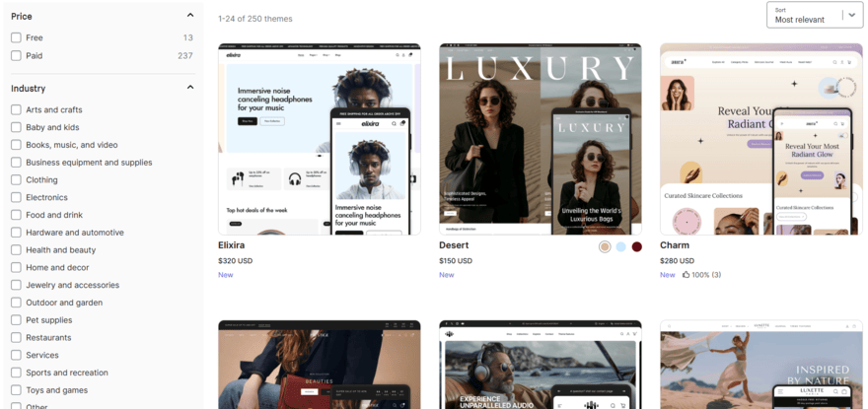Select Hardware and automotive filter
868x409 pixels.
coord(16,233)
